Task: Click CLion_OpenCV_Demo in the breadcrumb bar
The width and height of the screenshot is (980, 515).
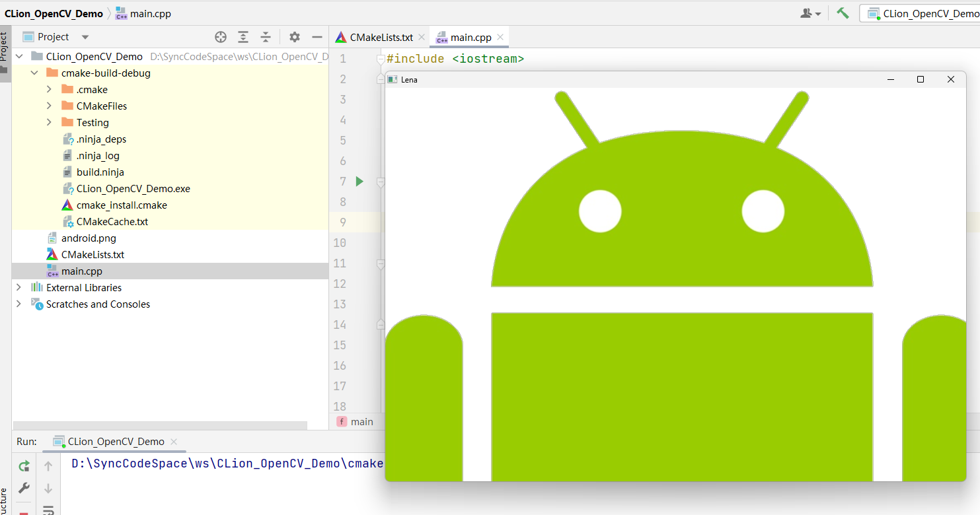Action: pyautogui.click(x=54, y=13)
